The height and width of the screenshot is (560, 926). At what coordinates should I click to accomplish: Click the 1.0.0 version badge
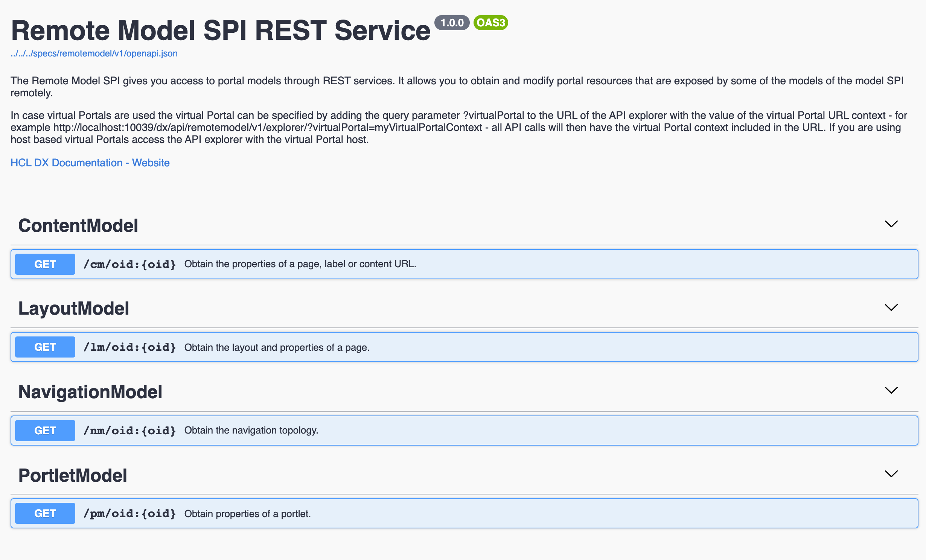coord(451,23)
